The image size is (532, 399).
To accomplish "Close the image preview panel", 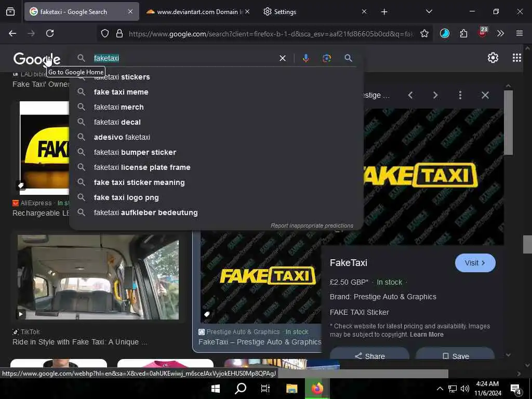I will click(x=485, y=96).
